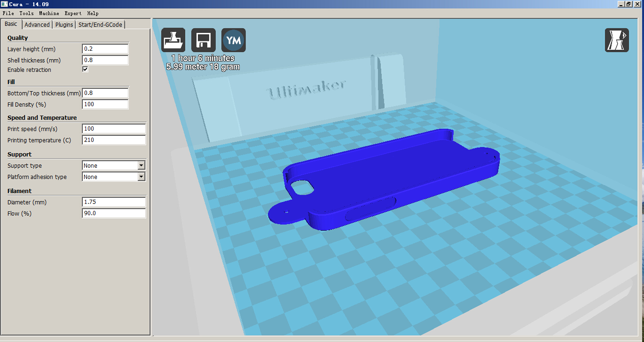Click the Fill Density input field
Screen dimensions: 644x342
(x=105, y=104)
